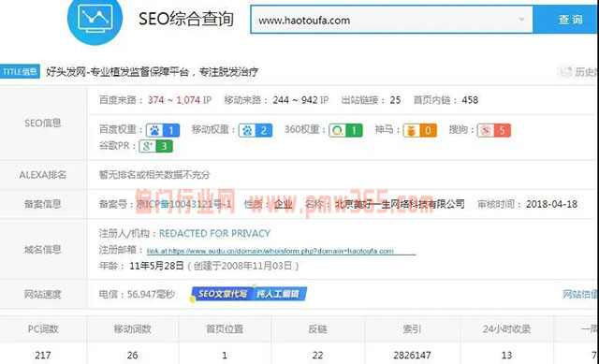Click the 网站估值 link at right

point(580,294)
